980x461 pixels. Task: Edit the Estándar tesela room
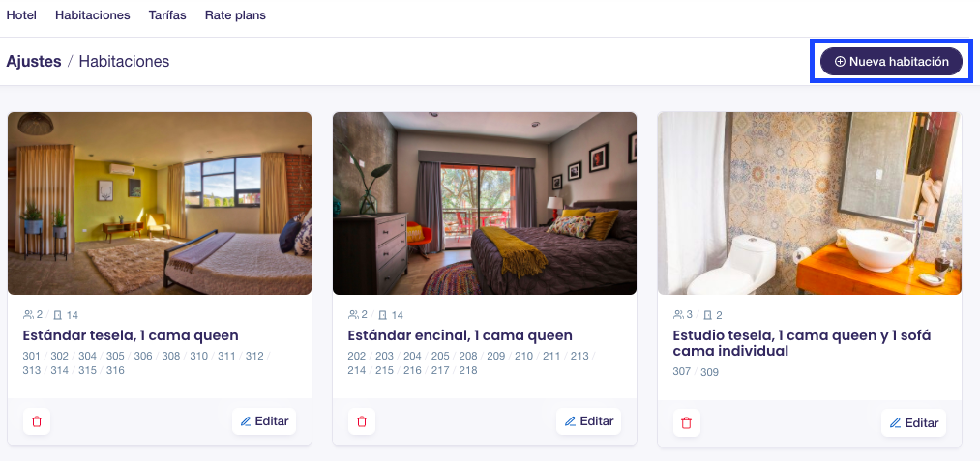264,421
